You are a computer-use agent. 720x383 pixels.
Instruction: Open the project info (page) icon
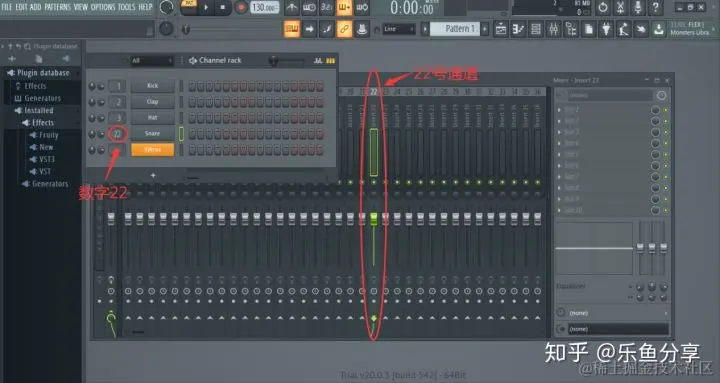[x=588, y=29]
